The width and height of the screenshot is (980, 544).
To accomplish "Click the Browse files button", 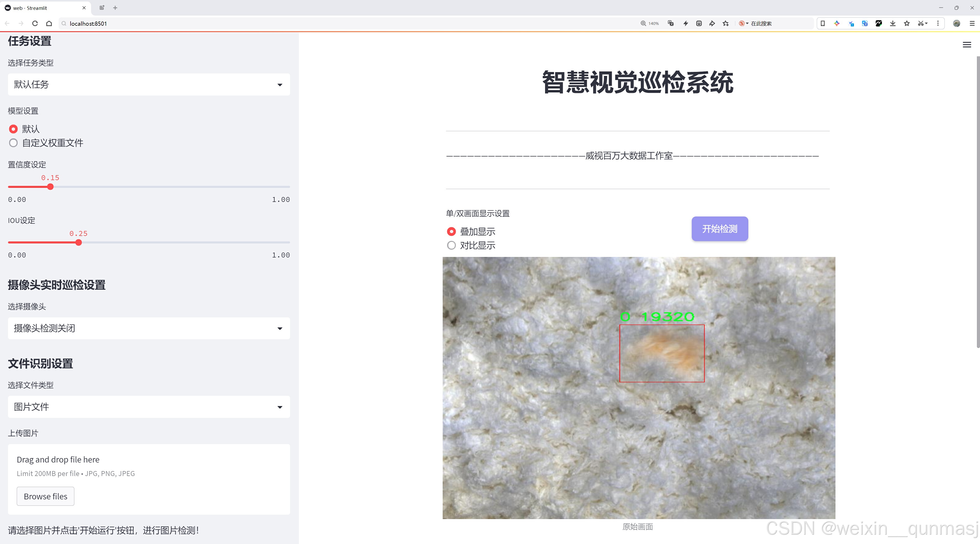I will (45, 497).
